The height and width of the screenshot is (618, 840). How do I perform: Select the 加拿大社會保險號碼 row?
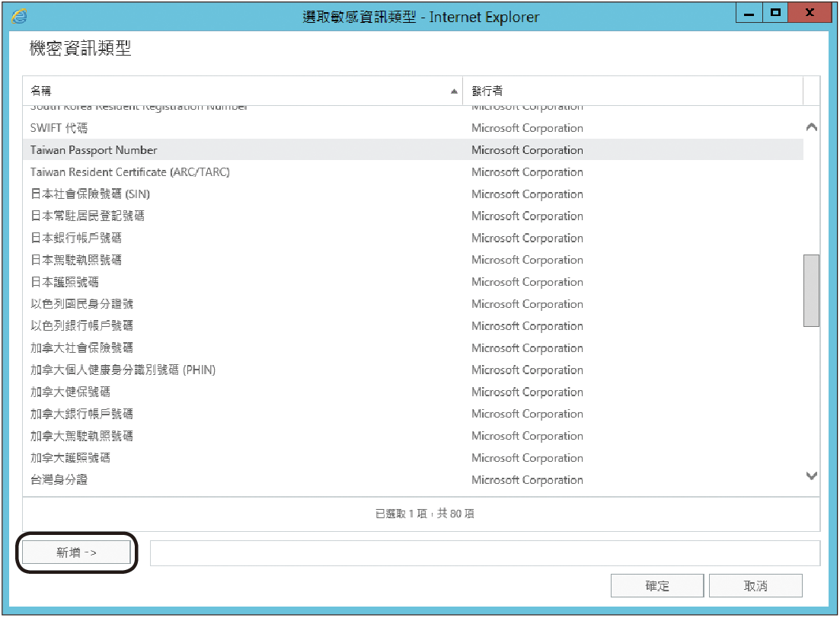point(413,347)
